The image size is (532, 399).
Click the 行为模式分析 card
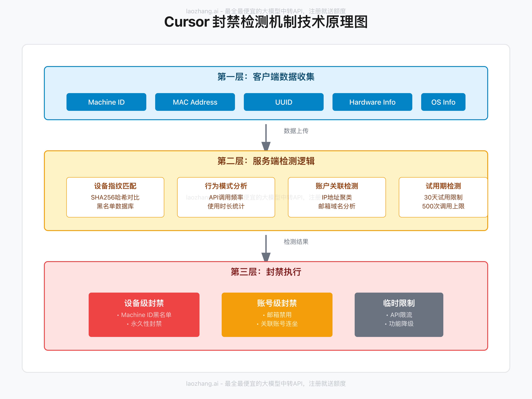[226, 197]
